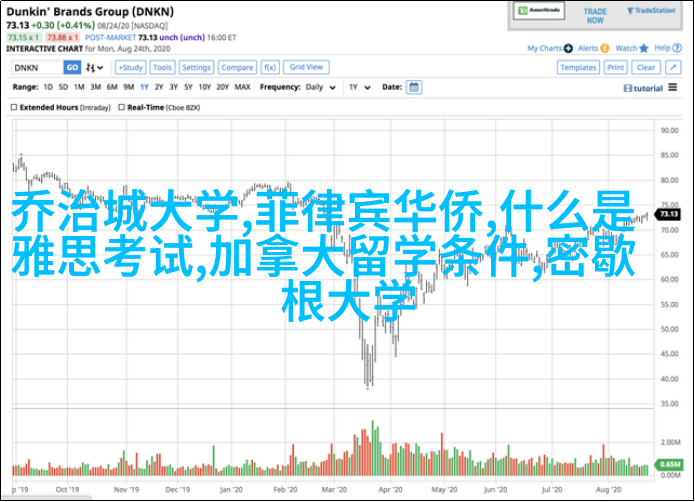Select the MAX range
This screenshot has width=695, height=502.
click(242, 87)
